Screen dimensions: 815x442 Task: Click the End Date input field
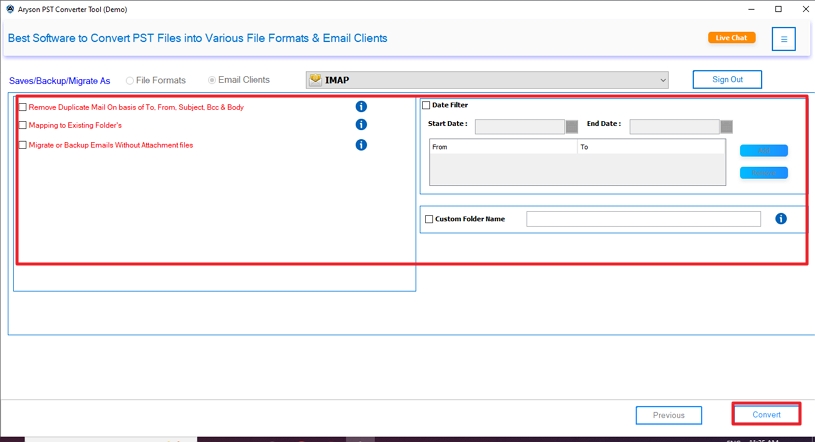675,126
